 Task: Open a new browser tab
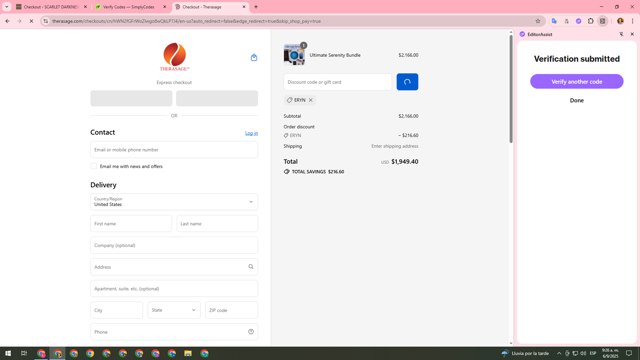coord(256,7)
